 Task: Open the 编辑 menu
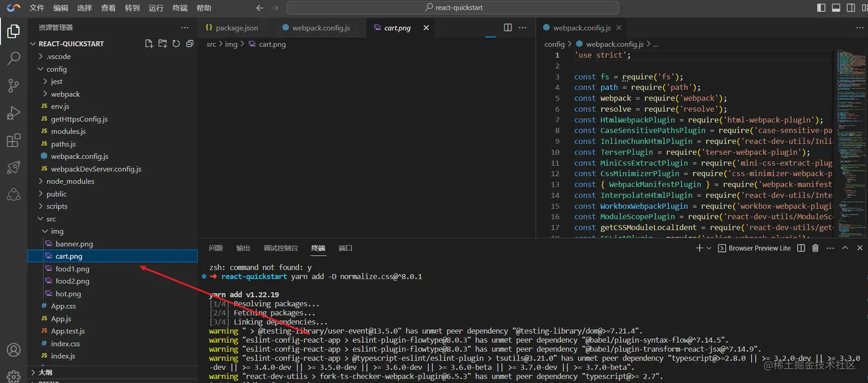(60, 8)
